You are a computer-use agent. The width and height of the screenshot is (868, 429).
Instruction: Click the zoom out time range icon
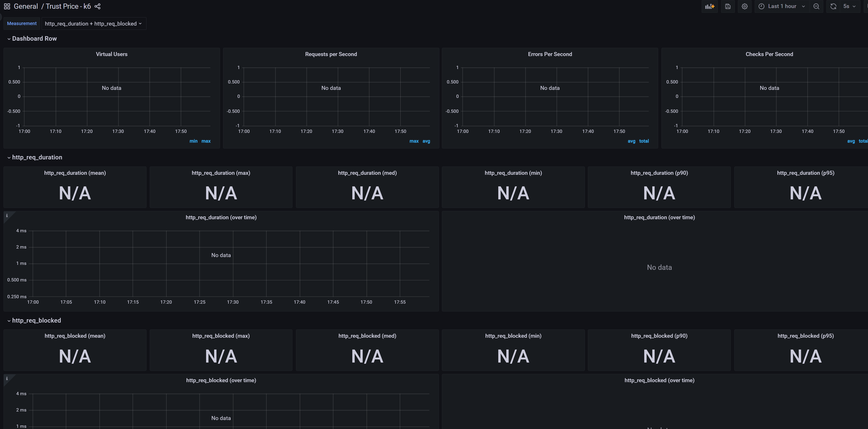816,6
